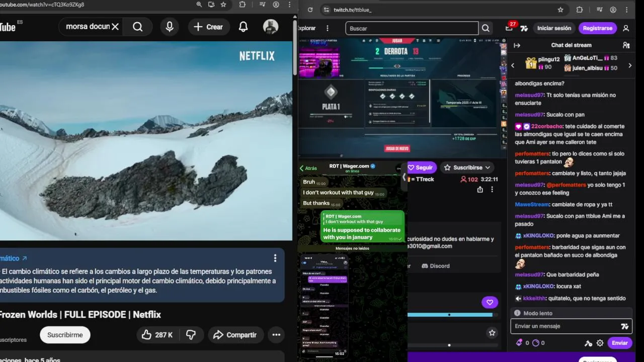Click Iniciar sesión on Twitch

(554, 28)
